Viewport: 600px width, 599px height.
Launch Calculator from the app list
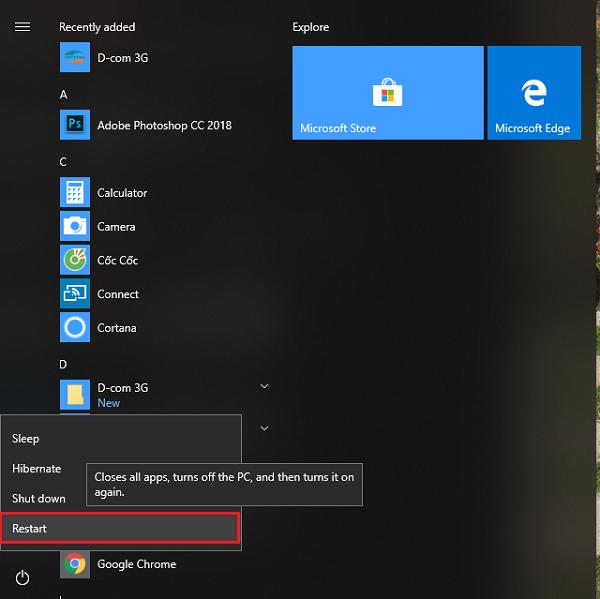(121, 193)
